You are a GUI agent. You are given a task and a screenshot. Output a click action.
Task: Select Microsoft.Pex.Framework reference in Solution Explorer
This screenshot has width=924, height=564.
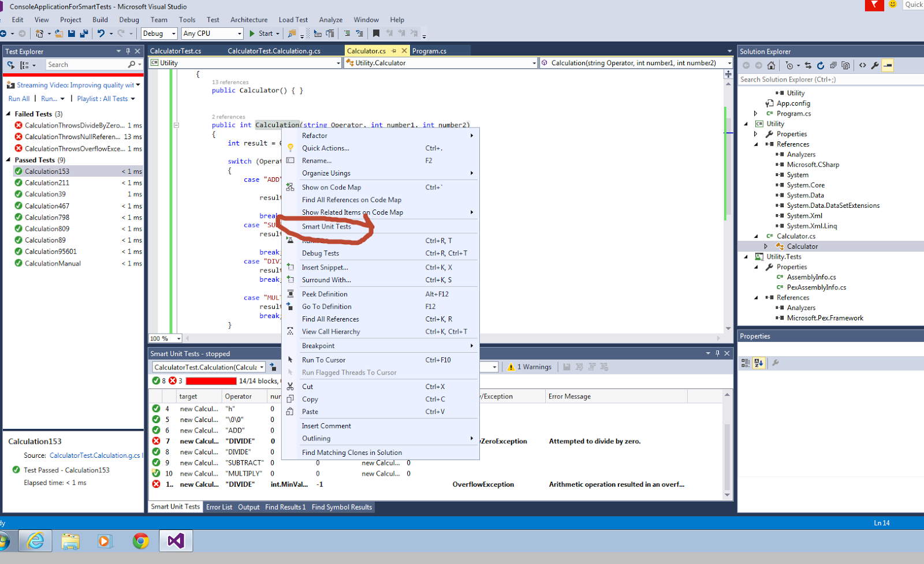825,318
